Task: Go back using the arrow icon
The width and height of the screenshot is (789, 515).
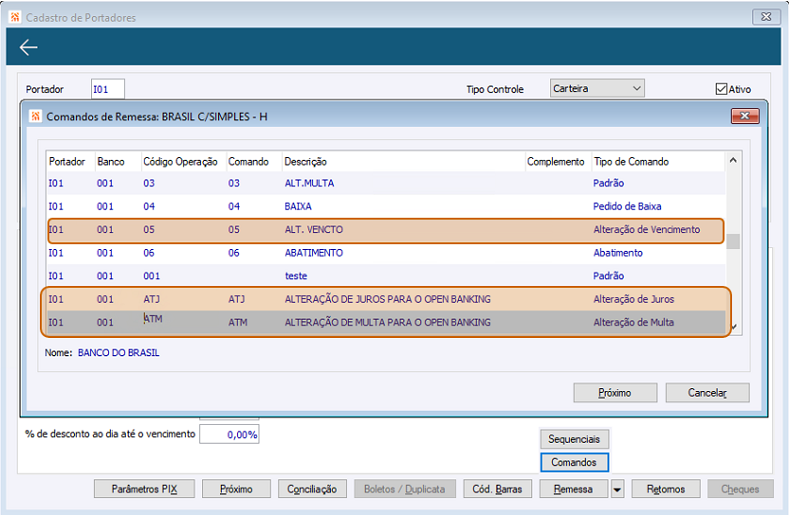Action: coord(28,47)
